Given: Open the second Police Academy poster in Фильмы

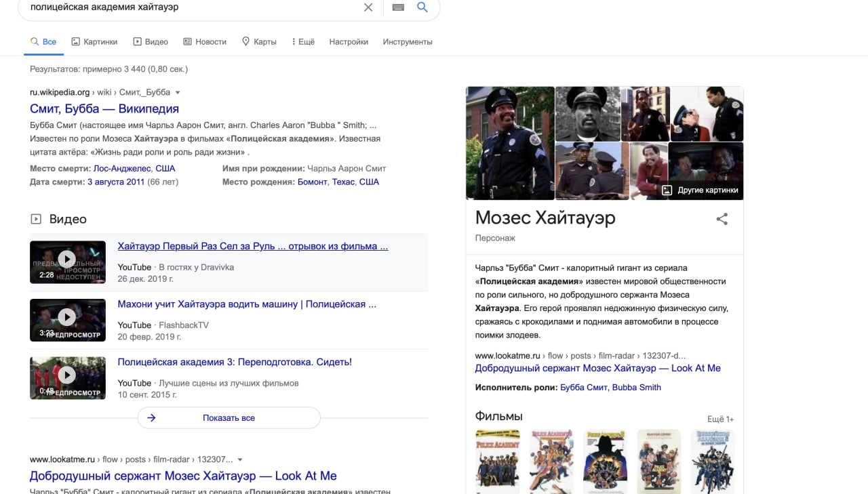Looking at the screenshot, I should pos(551,461).
